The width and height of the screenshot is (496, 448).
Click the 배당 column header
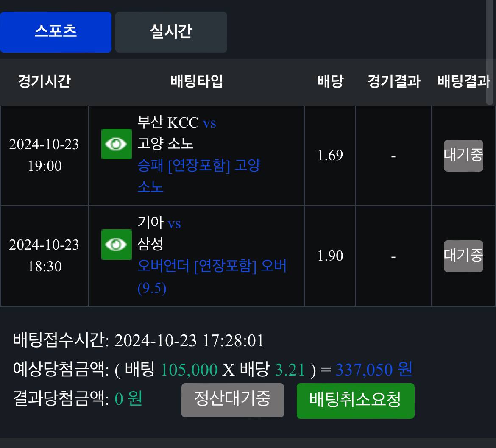click(x=330, y=81)
